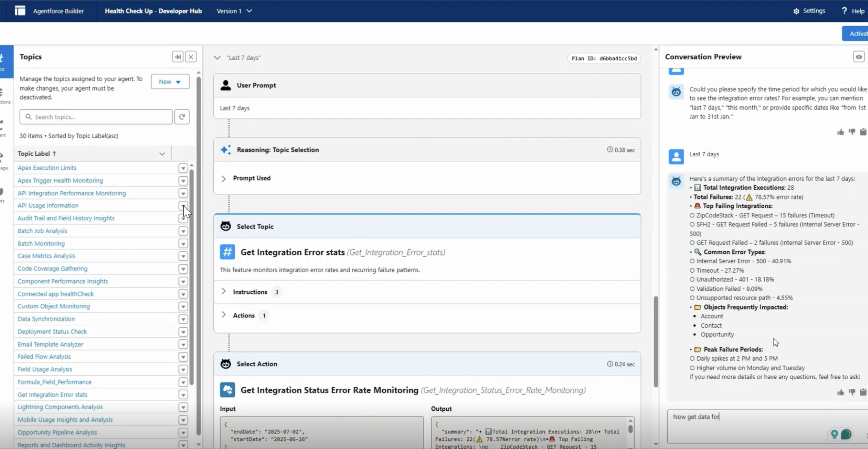Collapse the "Last 7 days" plan chevron
The height and width of the screenshot is (449, 868).
point(217,58)
